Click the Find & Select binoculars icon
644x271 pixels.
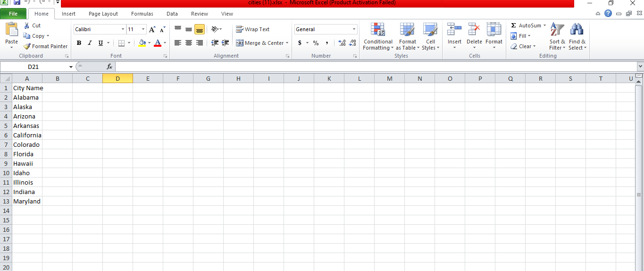[577, 30]
